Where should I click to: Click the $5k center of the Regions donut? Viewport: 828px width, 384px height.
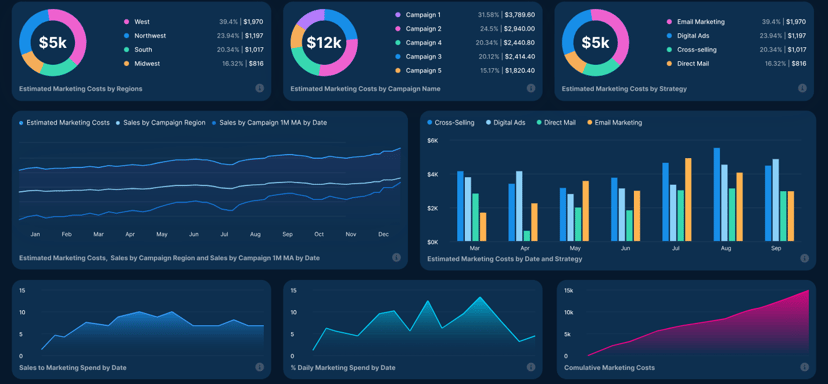point(53,42)
